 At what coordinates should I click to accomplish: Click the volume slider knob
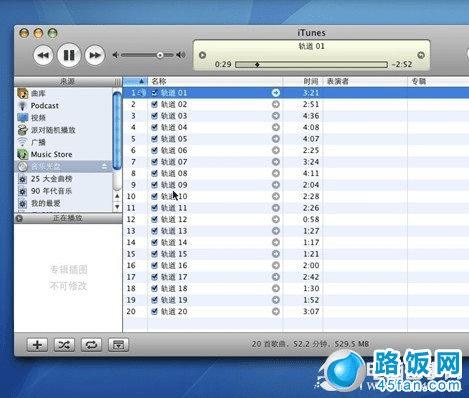160,55
